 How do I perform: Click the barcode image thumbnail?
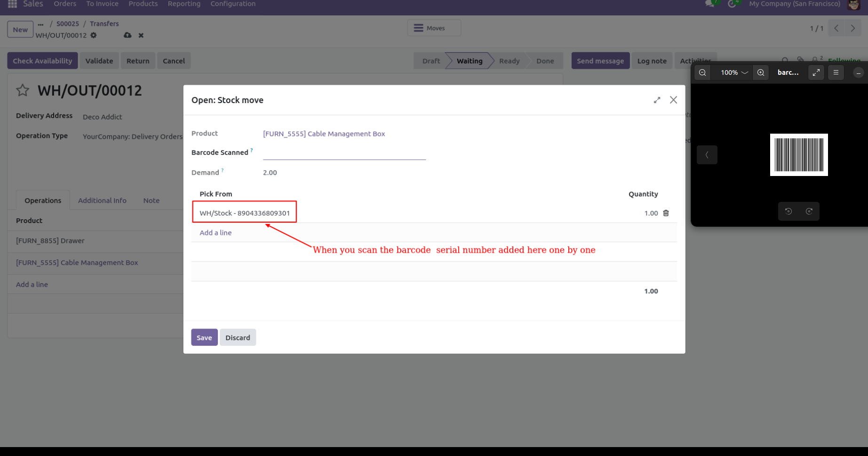[799, 155]
